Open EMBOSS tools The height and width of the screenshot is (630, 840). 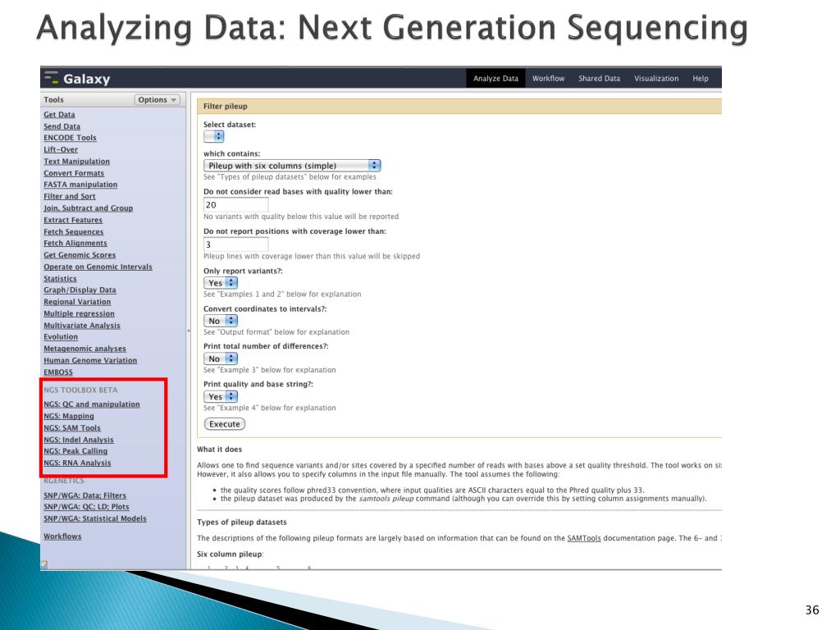click(x=58, y=372)
